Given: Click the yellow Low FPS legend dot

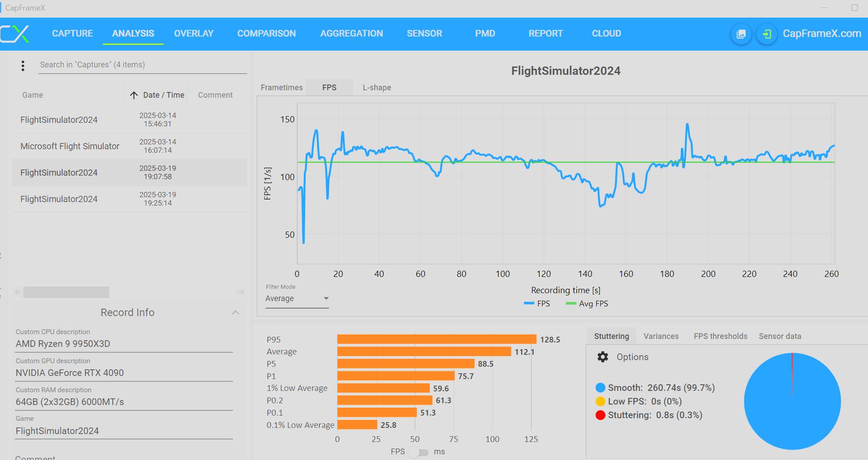Looking at the screenshot, I should [x=600, y=401].
